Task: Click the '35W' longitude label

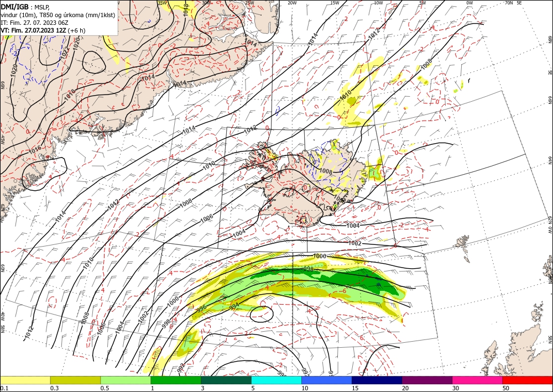Action: [x=163, y=2]
